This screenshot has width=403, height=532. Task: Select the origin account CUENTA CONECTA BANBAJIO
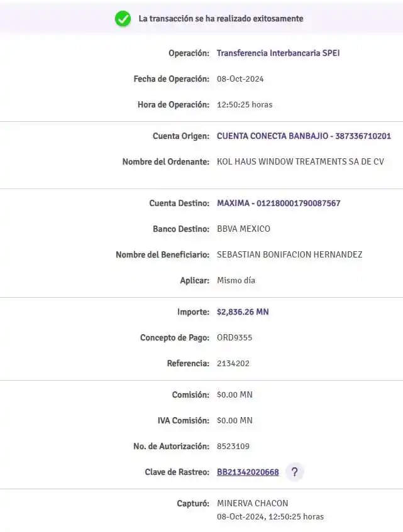304,136
